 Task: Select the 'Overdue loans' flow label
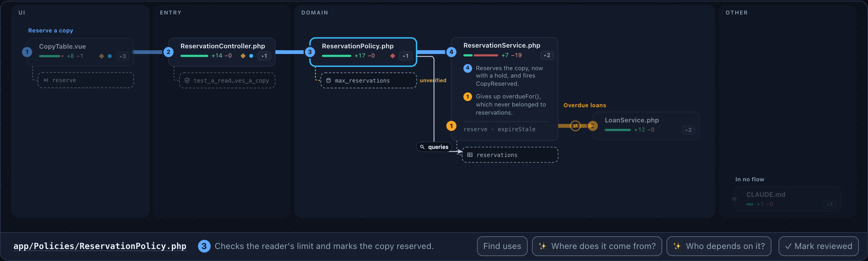click(x=585, y=105)
